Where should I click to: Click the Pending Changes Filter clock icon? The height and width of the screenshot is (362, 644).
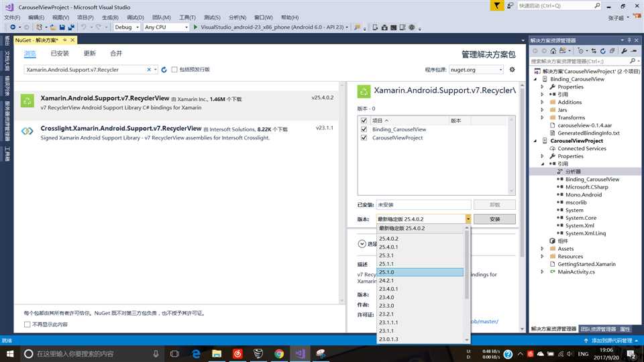pos(580,51)
